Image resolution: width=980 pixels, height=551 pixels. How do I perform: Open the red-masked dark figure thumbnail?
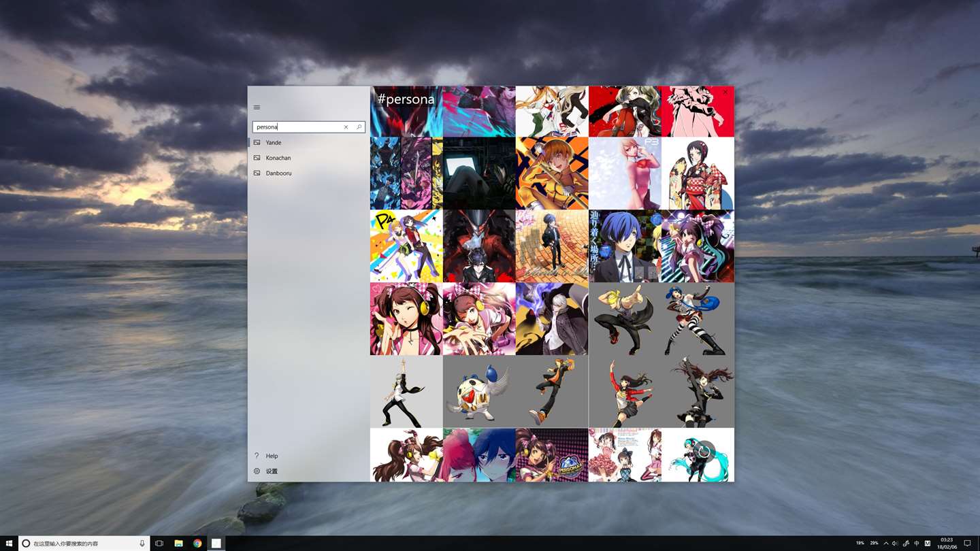pos(479,246)
